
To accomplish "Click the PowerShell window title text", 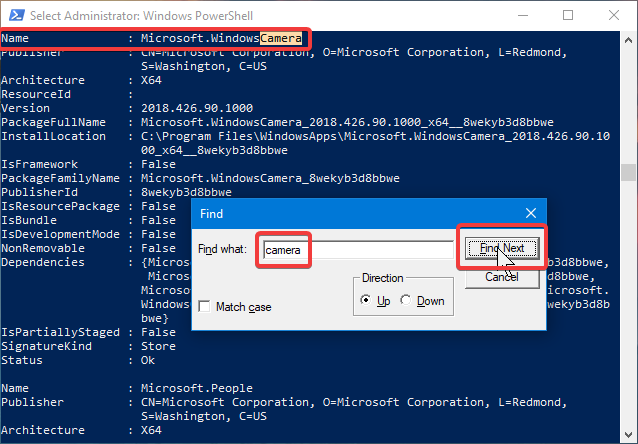I will [x=141, y=15].
